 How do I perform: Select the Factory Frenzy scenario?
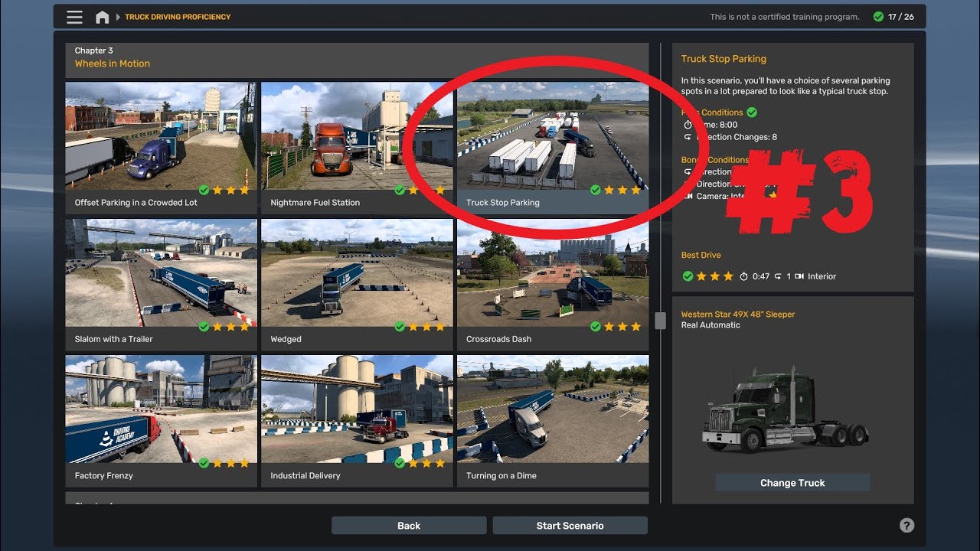pyautogui.click(x=161, y=421)
